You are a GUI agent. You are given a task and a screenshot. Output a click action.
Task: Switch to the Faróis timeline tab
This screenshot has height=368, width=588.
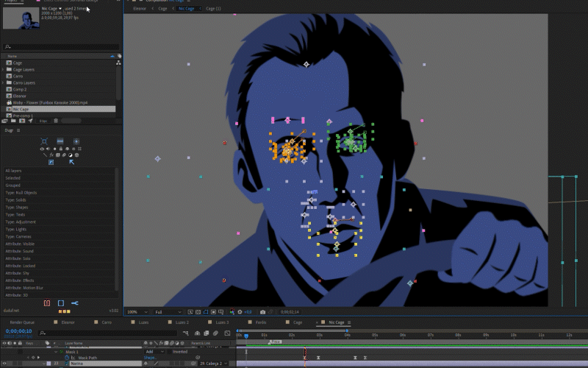pyautogui.click(x=261, y=322)
